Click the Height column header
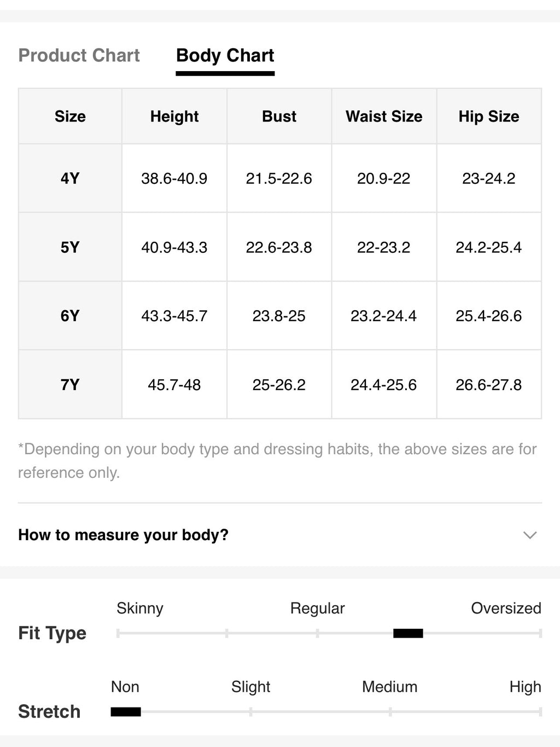The height and width of the screenshot is (747, 560). [174, 117]
